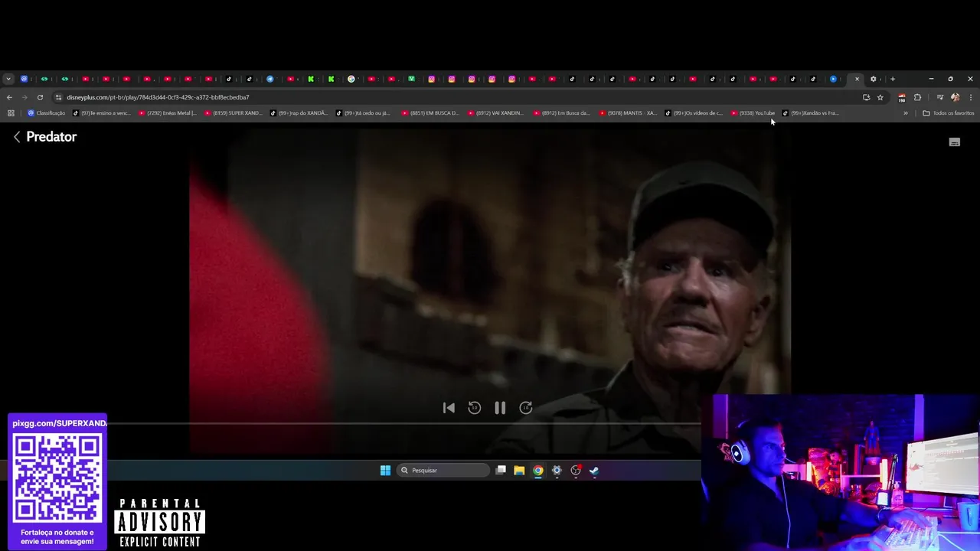Open Todos os favoritos folder
This screenshot has width=980, height=551.
(949, 113)
